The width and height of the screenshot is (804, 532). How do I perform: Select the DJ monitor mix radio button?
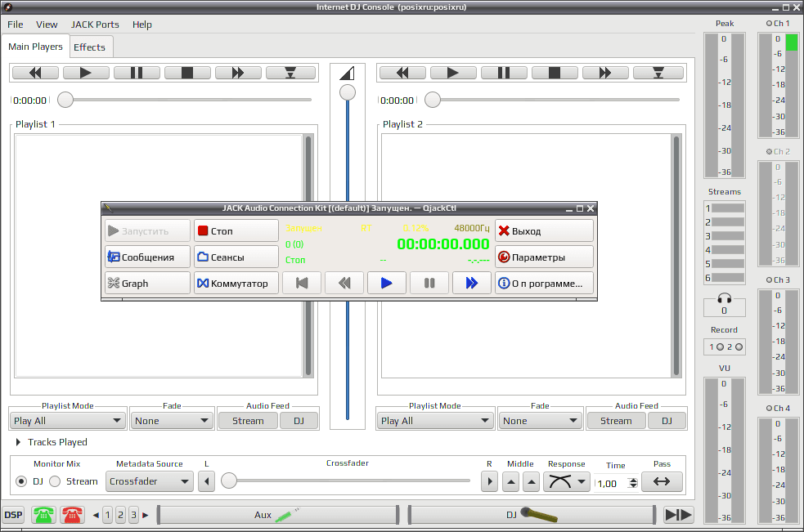pyautogui.click(x=21, y=482)
